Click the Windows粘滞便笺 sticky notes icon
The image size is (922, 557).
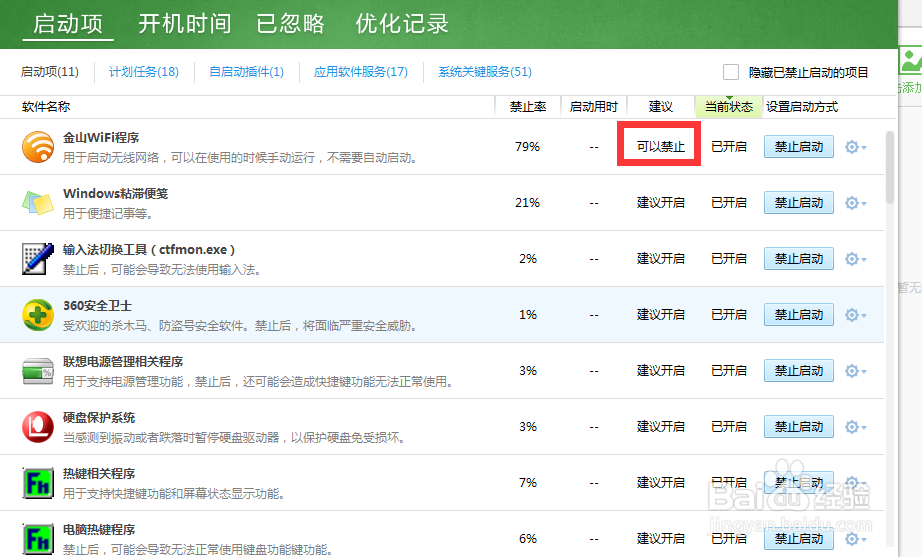pos(38,202)
